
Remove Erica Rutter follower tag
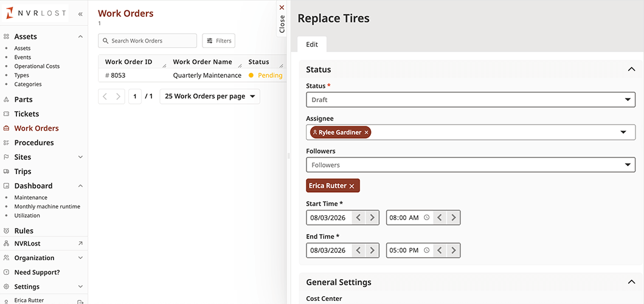point(351,186)
